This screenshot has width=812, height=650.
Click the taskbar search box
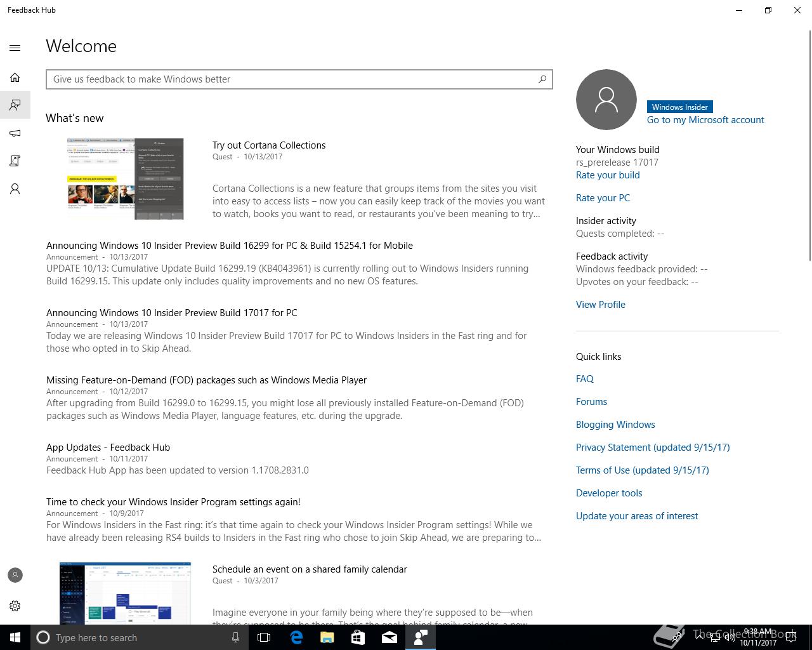[140, 637]
